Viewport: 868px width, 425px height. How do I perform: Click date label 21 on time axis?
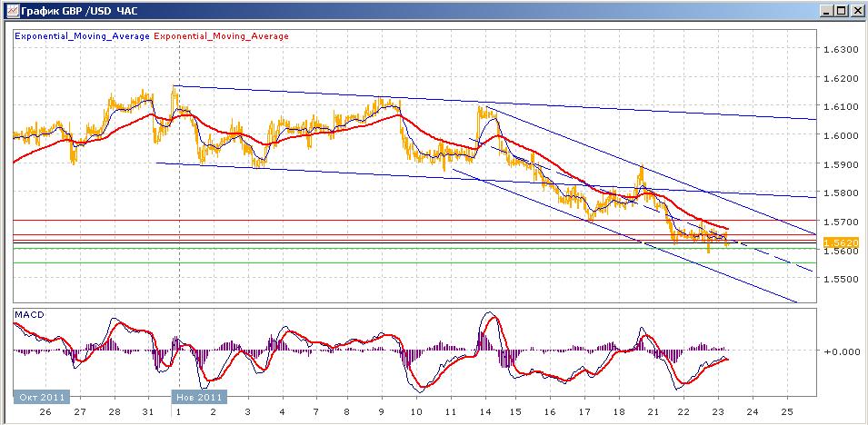(653, 412)
